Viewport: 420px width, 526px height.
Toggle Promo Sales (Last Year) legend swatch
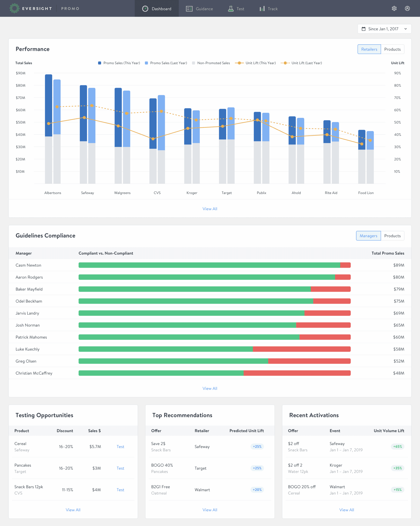[x=146, y=63]
